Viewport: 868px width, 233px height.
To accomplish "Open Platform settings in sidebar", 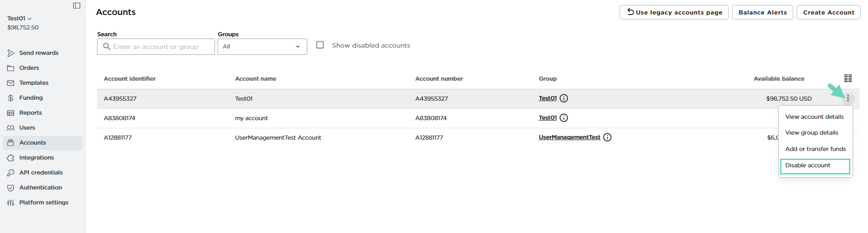I will (44, 203).
